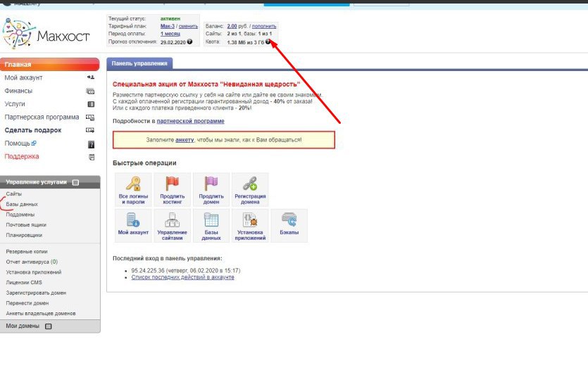Open 'Установка приложений' sidebar link

coord(33,272)
